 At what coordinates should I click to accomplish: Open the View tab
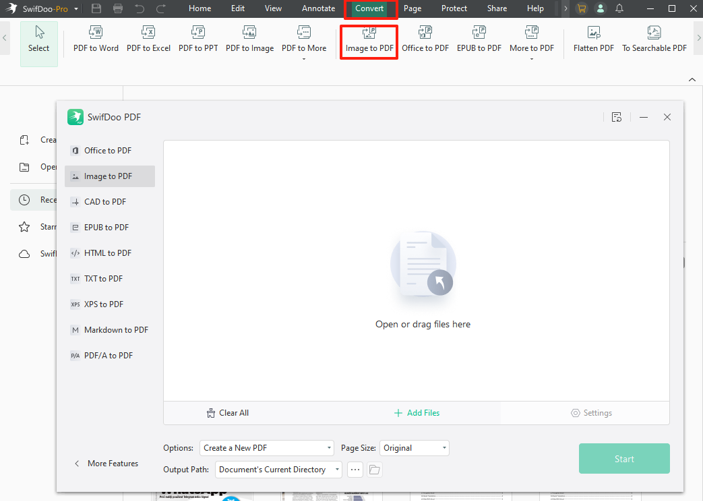pyautogui.click(x=273, y=9)
